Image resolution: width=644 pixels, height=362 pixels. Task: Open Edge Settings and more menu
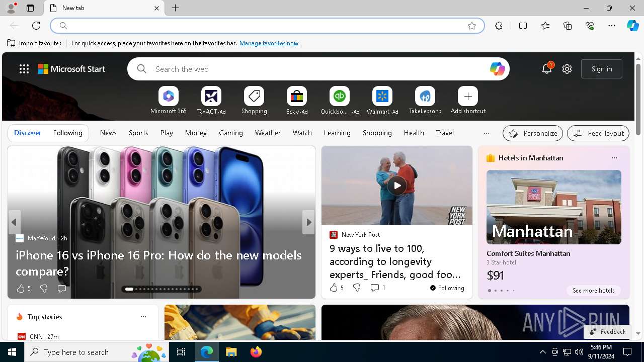click(612, 26)
